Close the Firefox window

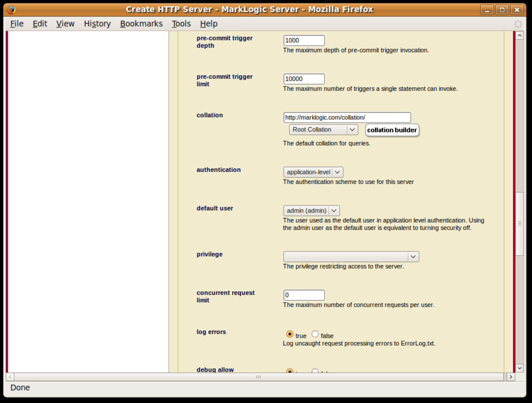coord(517,10)
